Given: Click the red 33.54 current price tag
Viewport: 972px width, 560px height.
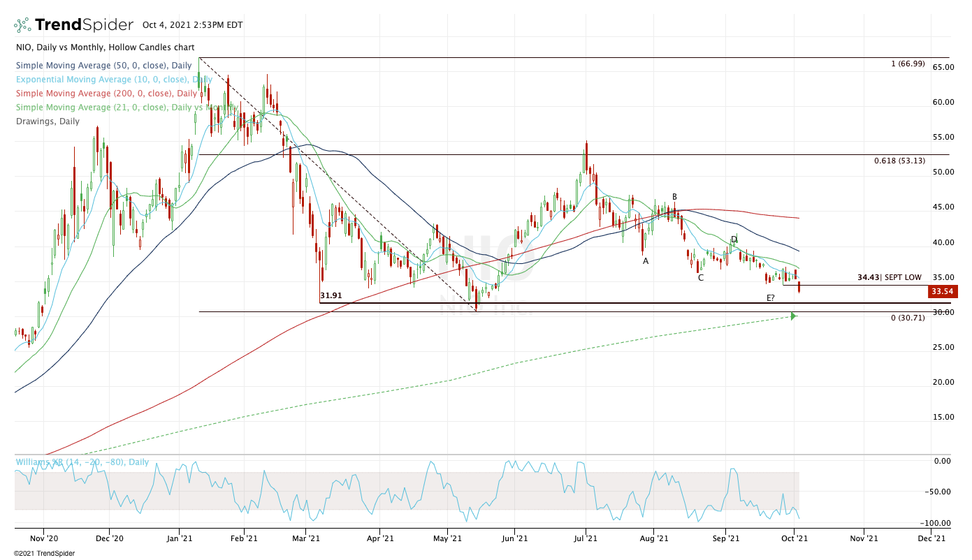Looking at the screenshot, I should (942, 292).
